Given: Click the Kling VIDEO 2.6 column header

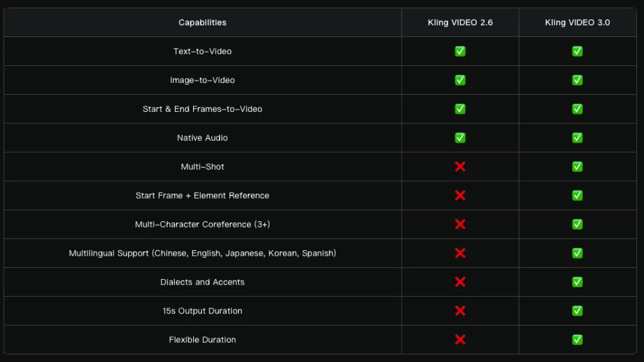Looking at the screenshot, I should click(x=460, y=23).
